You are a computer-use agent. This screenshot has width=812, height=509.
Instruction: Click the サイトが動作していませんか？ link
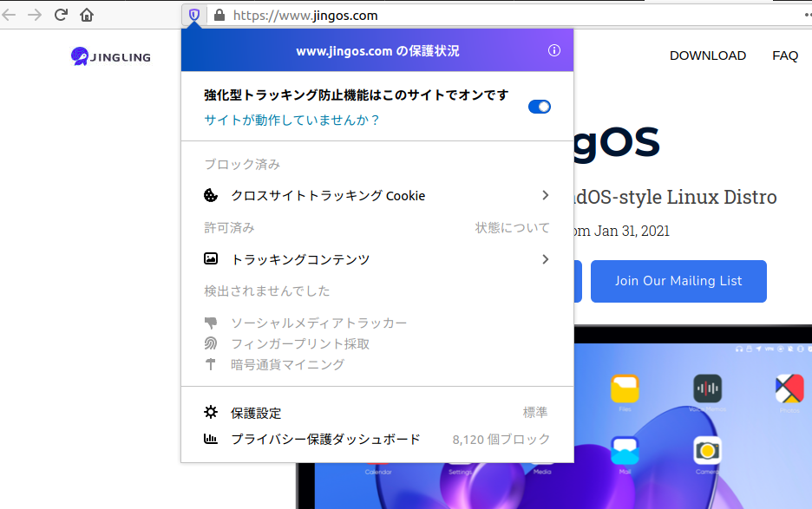(x=292, y=121)
